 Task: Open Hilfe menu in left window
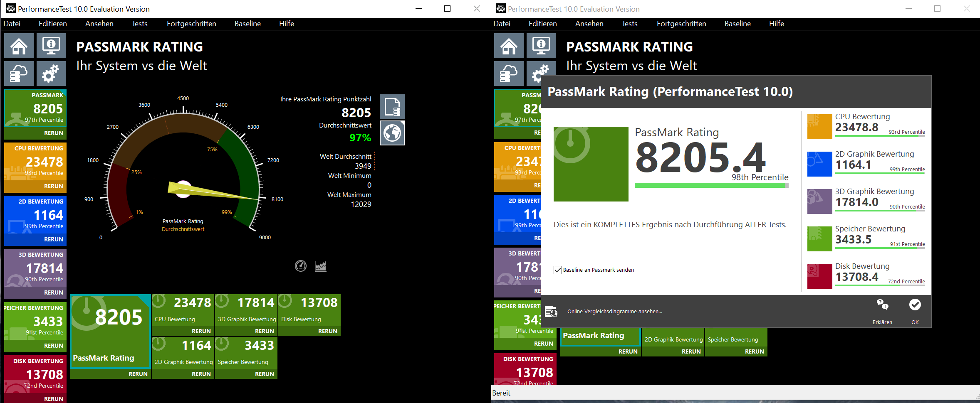click(287, 24)
